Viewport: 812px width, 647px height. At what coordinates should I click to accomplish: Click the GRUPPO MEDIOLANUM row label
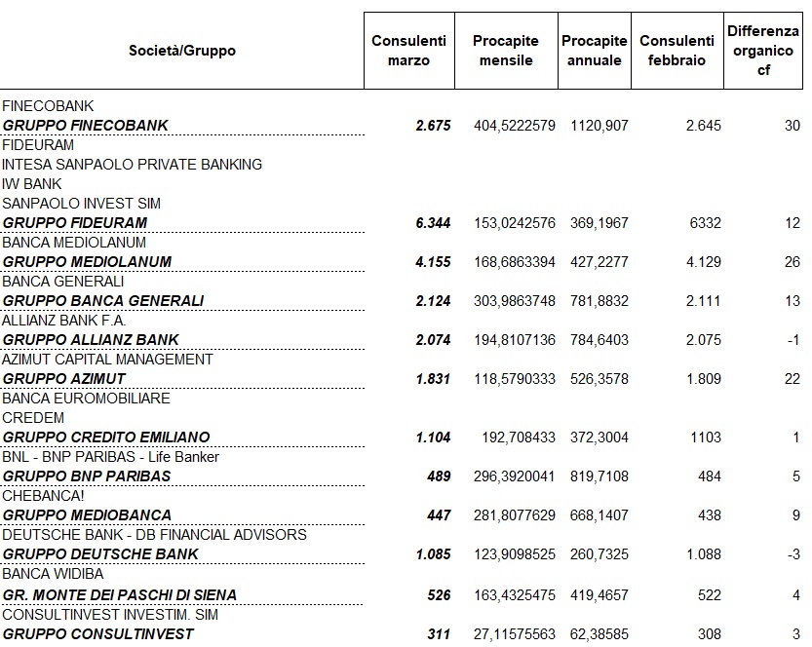(x=87, y=262)
